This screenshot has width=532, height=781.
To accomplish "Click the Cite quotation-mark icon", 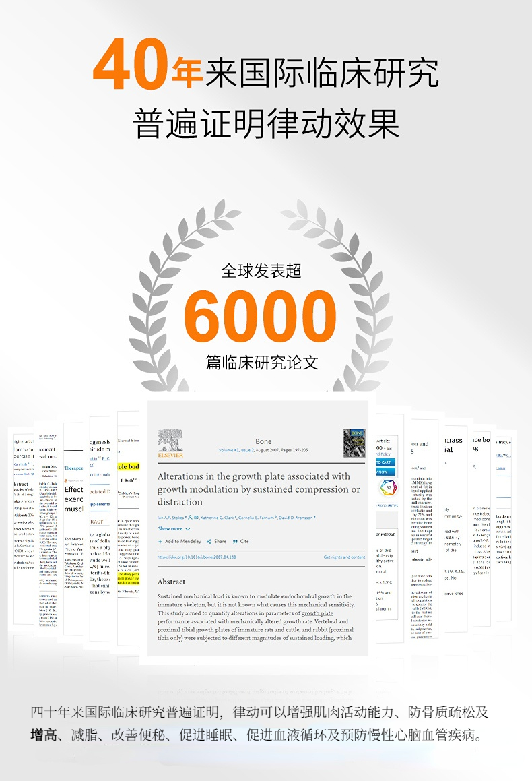I will pos(235,541).
